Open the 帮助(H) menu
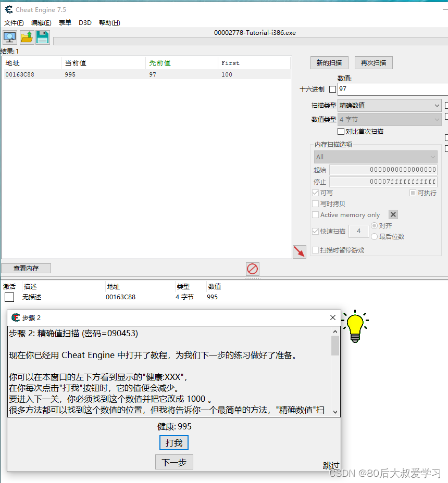The width and height of the screenshot is (448, 483). click(x=109, y=23)
